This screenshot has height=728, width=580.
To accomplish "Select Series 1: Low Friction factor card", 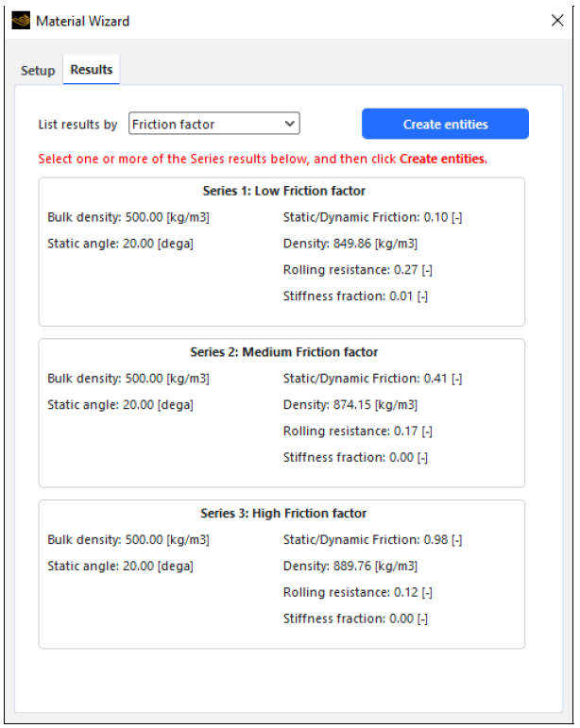I will (x=281, y=252).
